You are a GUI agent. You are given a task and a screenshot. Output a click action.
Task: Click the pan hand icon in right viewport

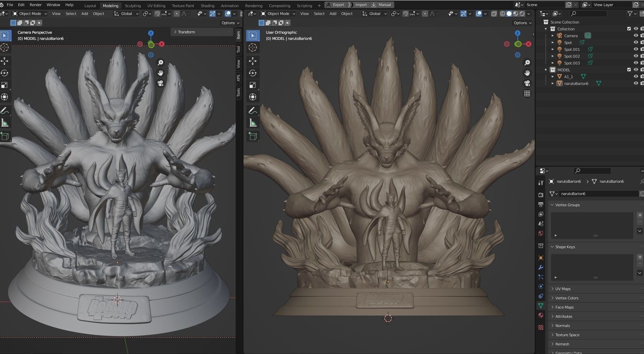pyautogui.click(x=527, y=73)
